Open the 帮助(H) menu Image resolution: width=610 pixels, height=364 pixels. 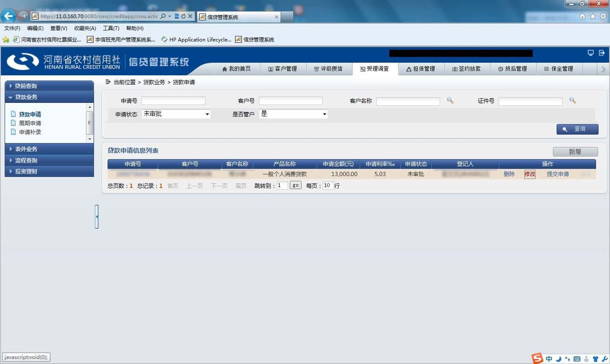(x=135, y=28)
